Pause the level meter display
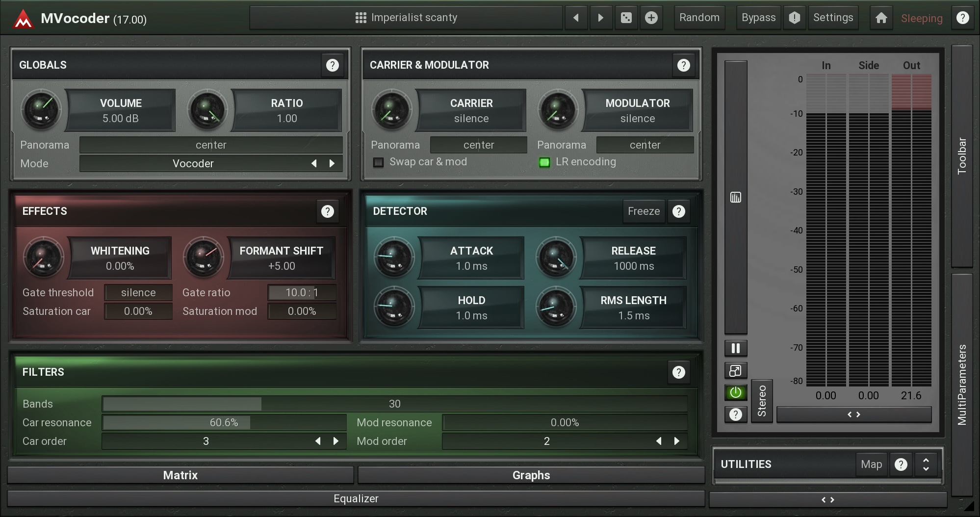The height and width of the screenshot is (517, 980). (735, 348)
